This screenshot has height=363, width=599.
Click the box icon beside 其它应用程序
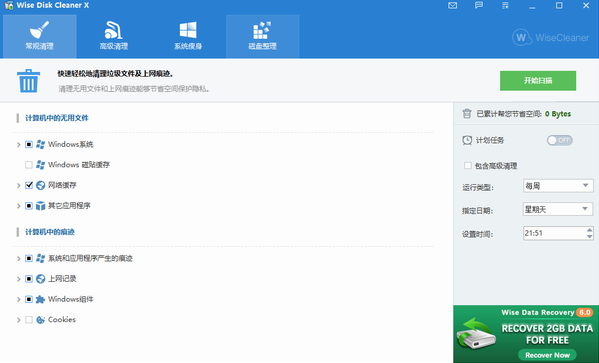pyautogui.click(x=40, y=206)
